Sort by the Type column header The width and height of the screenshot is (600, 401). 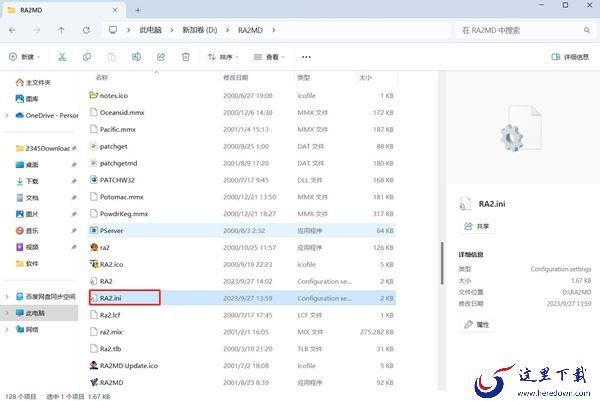[304, 78]
